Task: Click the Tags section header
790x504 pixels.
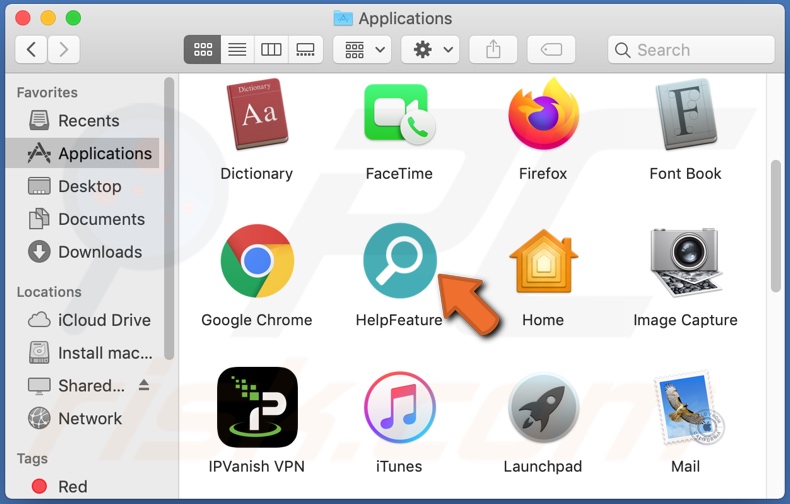Action: coord(32,459)
